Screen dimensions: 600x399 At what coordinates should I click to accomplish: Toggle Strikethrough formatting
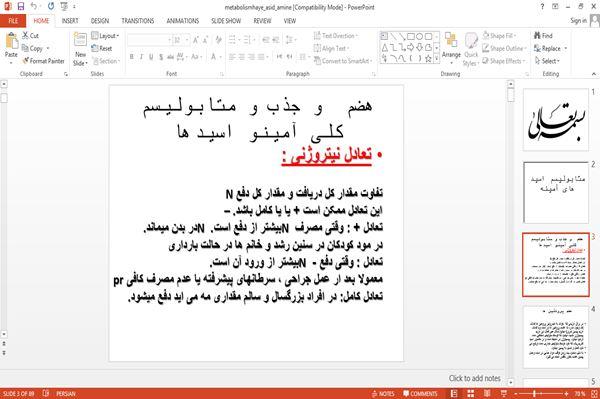pyautogui.click(x=170, y=57)
